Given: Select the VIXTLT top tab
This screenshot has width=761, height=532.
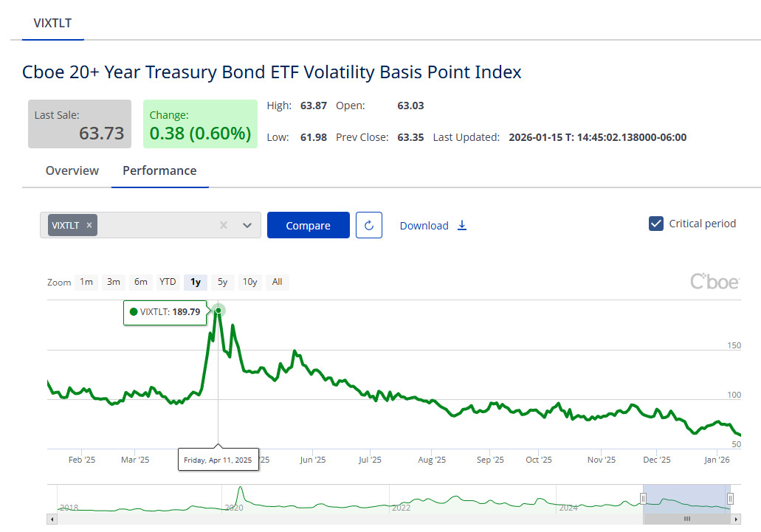Looking at the screenshot, I should pos(52,23).
